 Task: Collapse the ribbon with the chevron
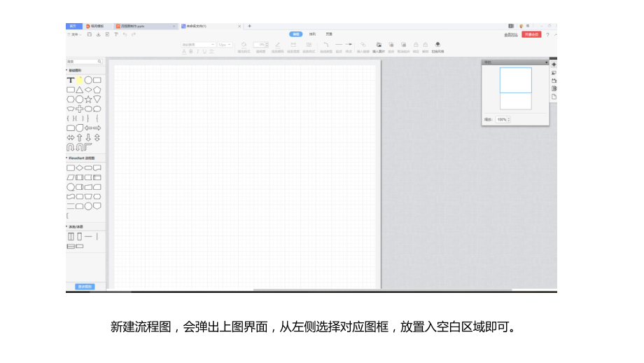point(555,35)
